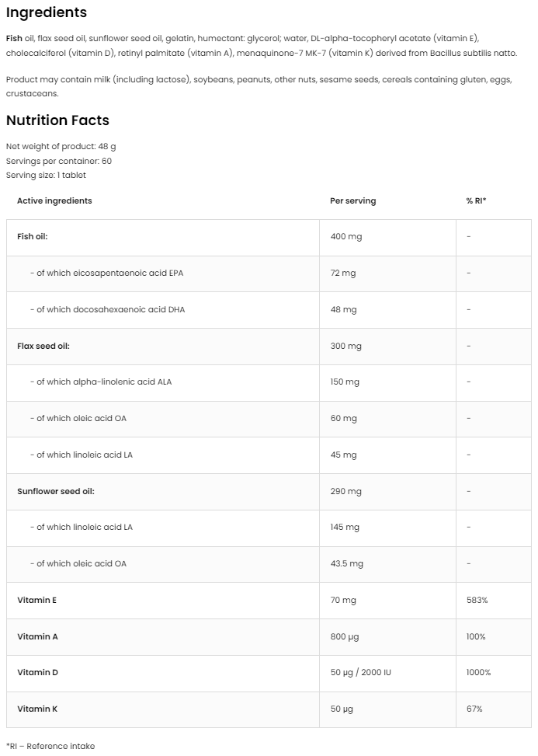Click the docosahexaenoic acid DHA row

(110, 309)
